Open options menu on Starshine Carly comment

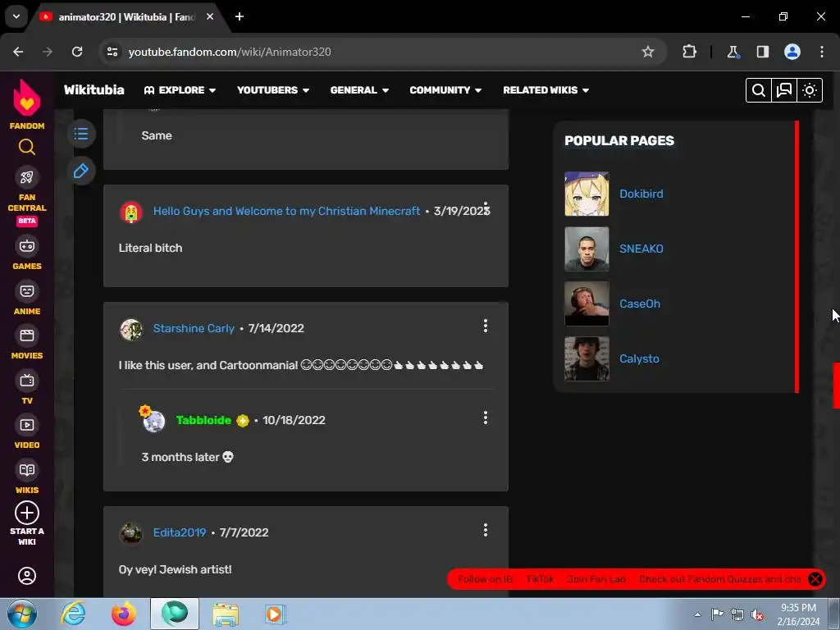tap(486, 326)
